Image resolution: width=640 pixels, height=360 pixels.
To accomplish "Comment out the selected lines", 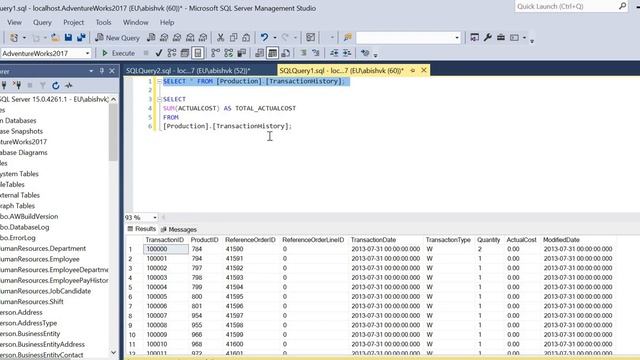I will pos(303,53).
